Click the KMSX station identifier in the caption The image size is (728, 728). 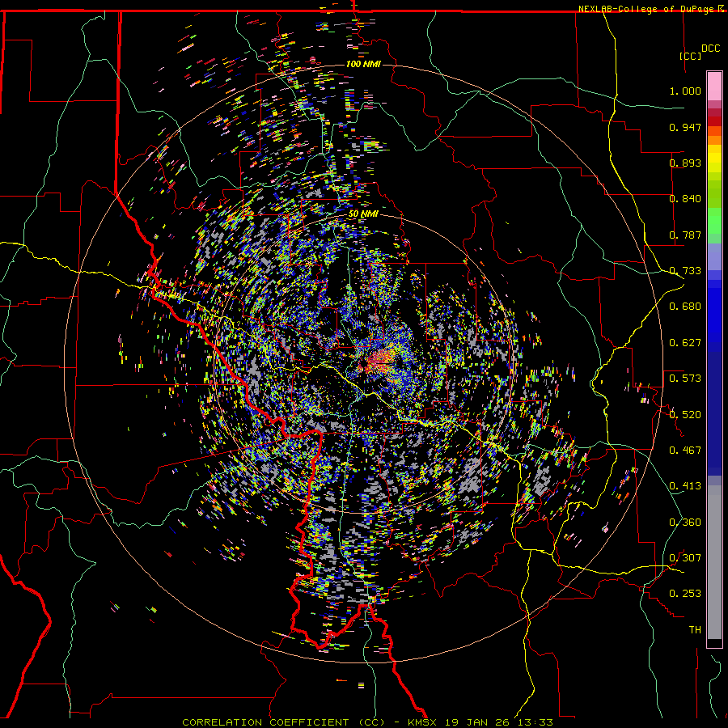(422, 722)
